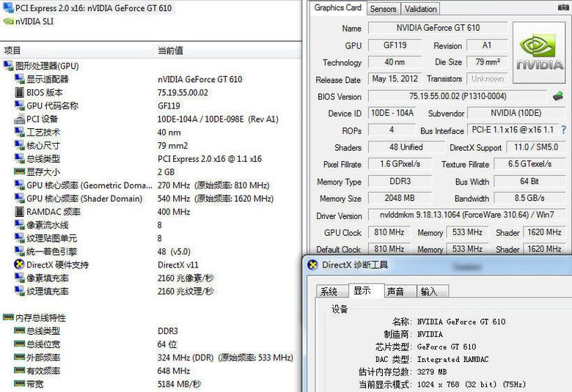Click the 纹理填充率 row icon
The height and width of the screenshot is (392, 572).
click(19, 291)
